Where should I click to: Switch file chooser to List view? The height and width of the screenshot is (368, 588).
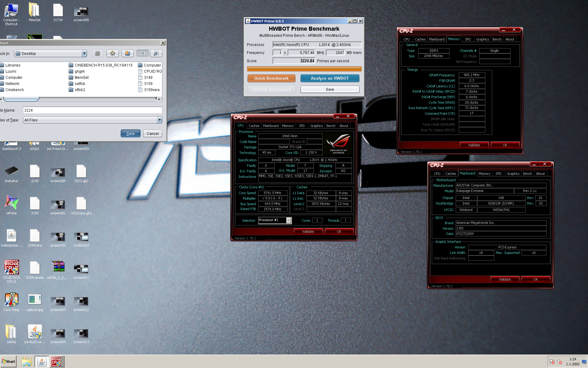143,53
